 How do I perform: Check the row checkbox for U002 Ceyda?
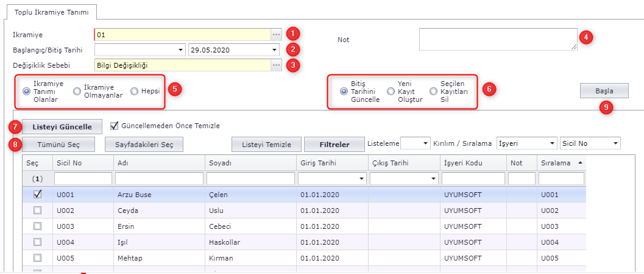[37, 211]
